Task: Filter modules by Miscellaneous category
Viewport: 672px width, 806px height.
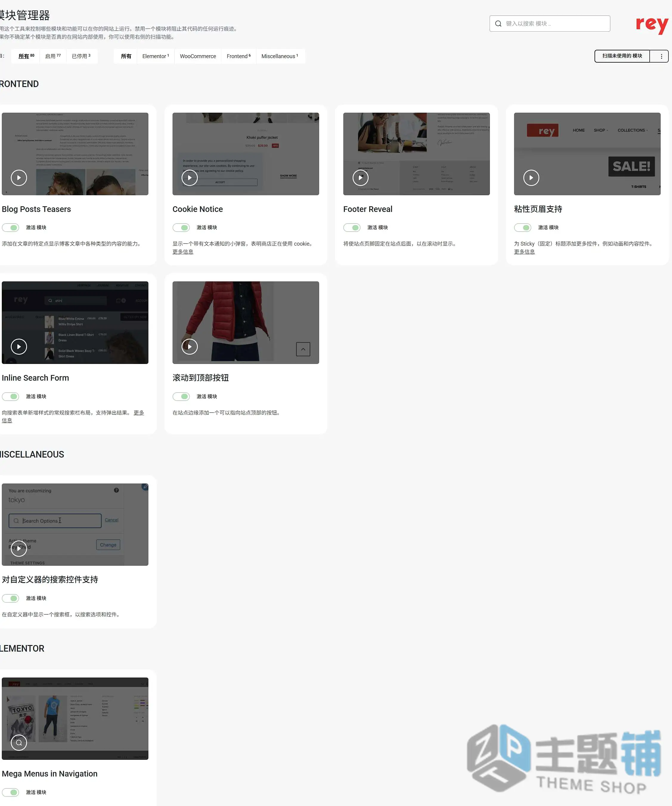Action: pyautogui.click(x=280, y=56)
